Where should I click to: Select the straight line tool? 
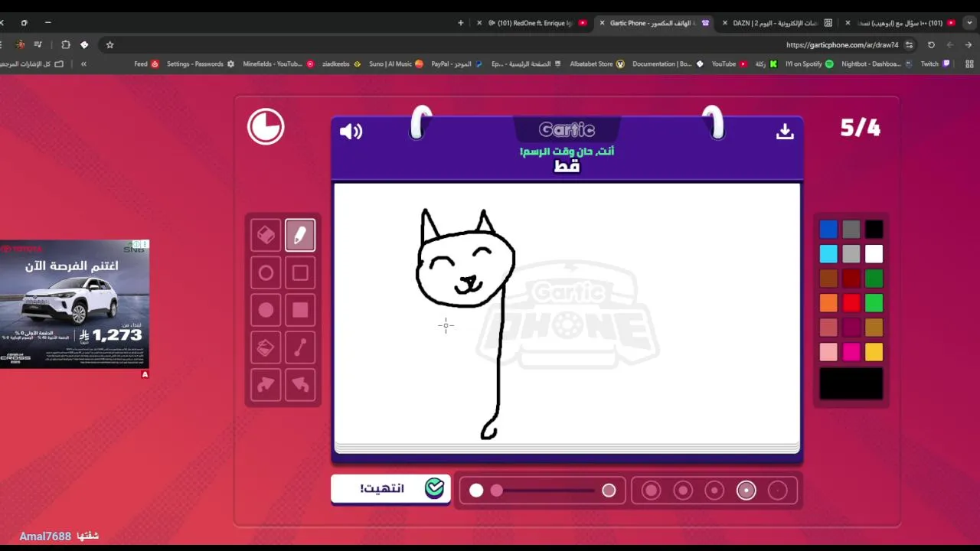(x=300, y=347)
